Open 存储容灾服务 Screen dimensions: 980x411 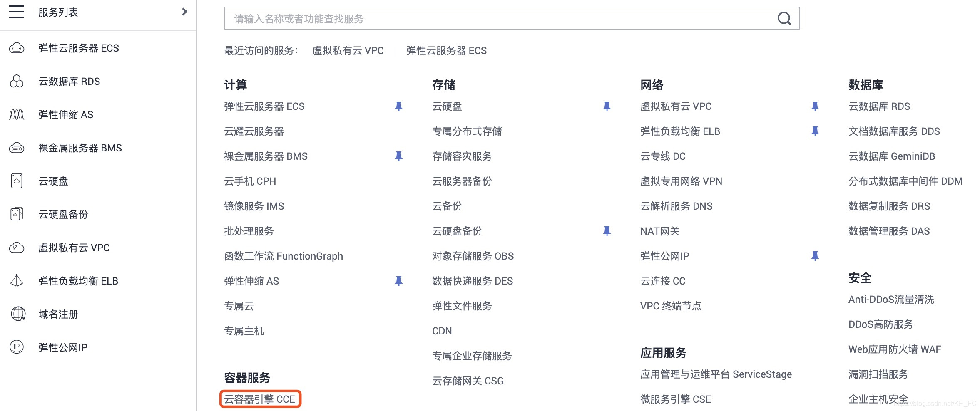[462, 156]
